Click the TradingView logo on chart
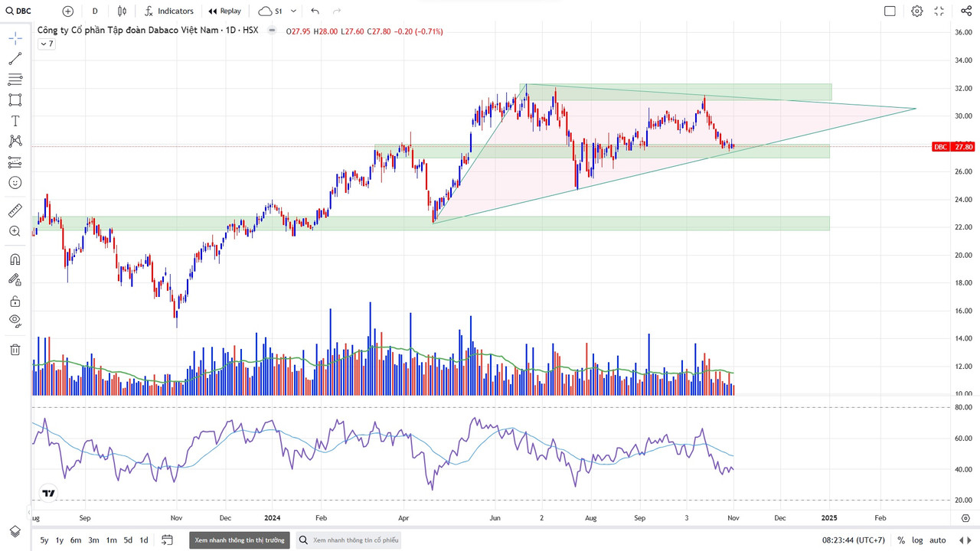This screenshot has height=551, width=980. (48, 494)
